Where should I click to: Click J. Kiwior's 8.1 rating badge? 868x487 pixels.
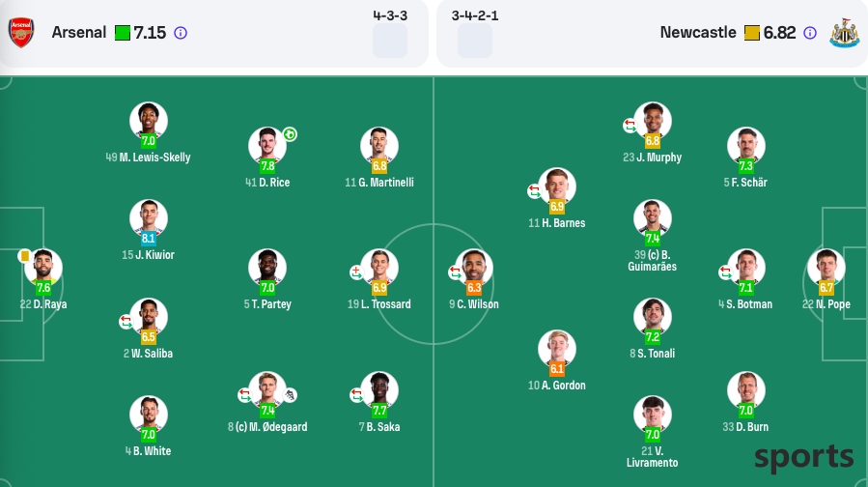tap(149, 239)
